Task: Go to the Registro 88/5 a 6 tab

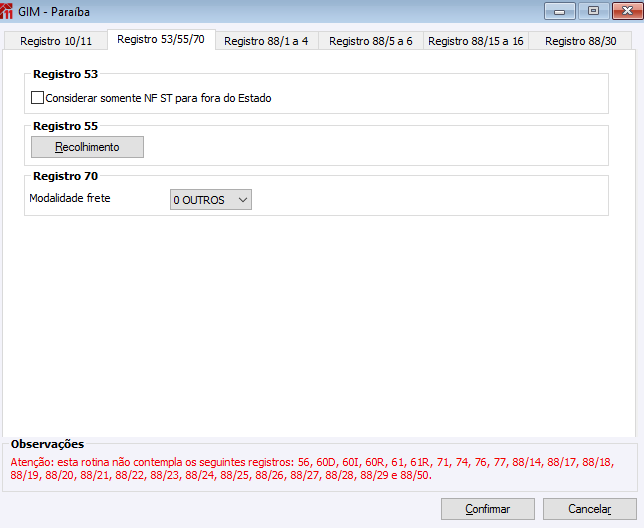Action: (x=370, y=41)
